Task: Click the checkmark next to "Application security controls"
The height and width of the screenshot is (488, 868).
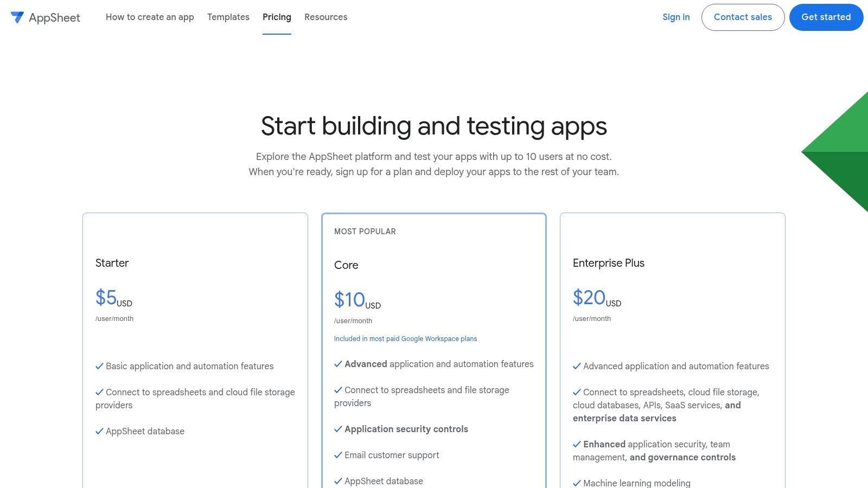Action: [x=337, y=429]
